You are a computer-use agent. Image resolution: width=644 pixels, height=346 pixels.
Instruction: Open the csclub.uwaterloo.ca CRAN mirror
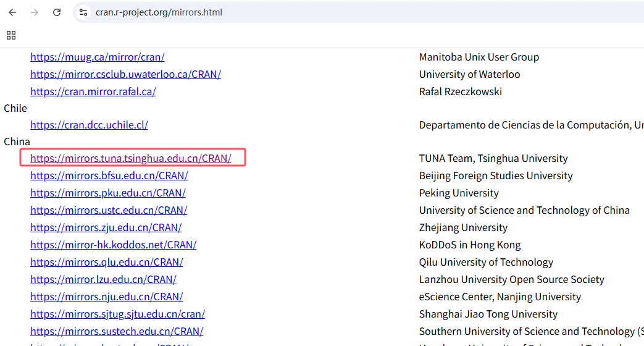pyautogui.click(x=126, y=74)
